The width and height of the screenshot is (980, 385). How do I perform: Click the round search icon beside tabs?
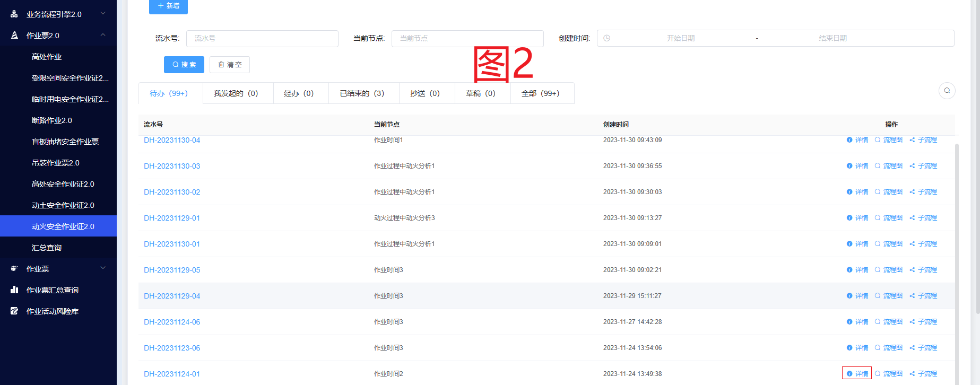(947, 90)
